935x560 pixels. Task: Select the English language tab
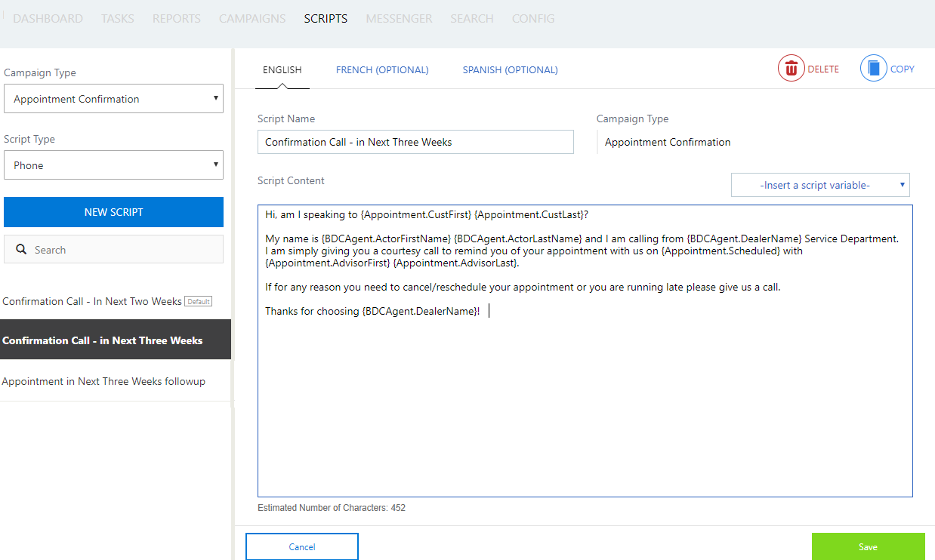[x=282, y=70]
